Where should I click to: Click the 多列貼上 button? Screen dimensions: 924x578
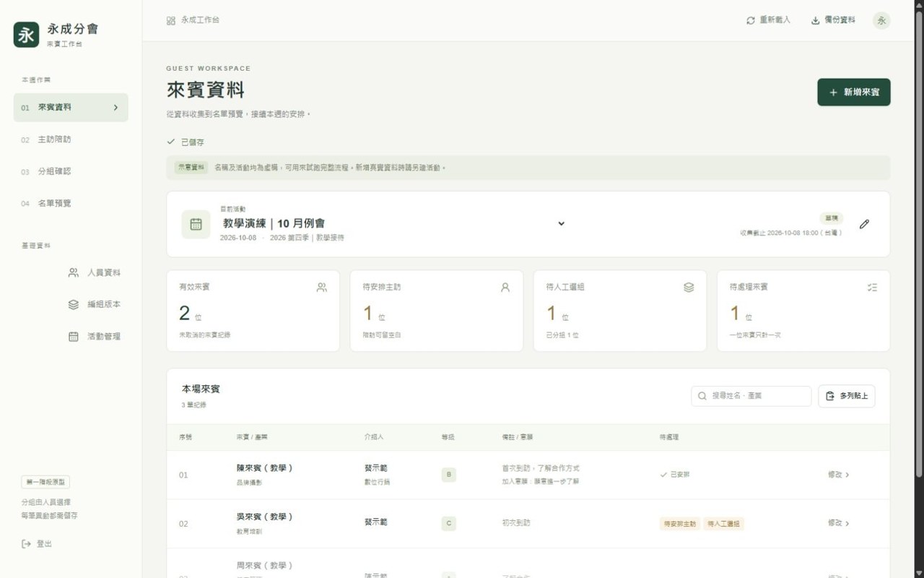(x=847, y=396)
